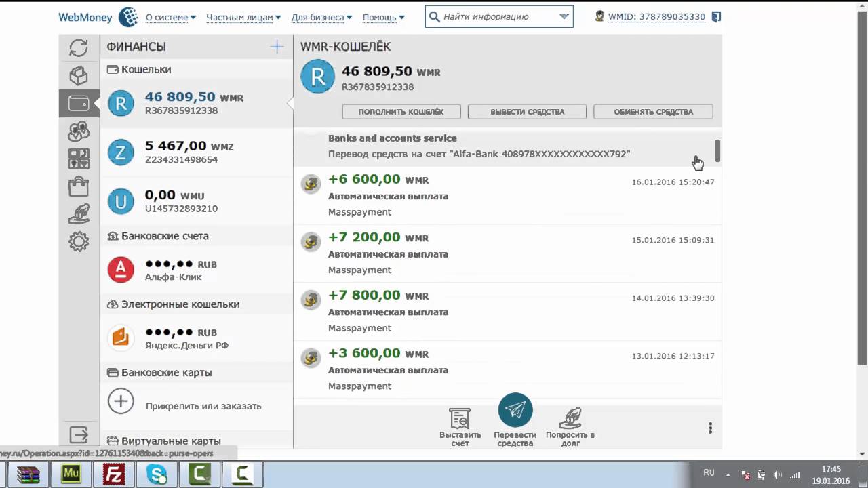Image resolution: width=868 pixels, height=488 pixels.
Task: Click Прикрепить или заказать link
Action: (203, 406)
